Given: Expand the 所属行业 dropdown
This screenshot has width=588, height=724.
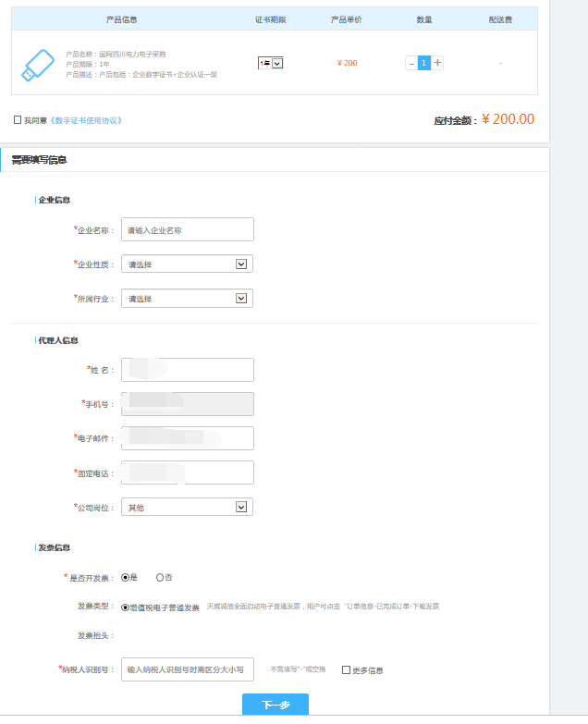Looking at the screenshot, I should point(187,299).
